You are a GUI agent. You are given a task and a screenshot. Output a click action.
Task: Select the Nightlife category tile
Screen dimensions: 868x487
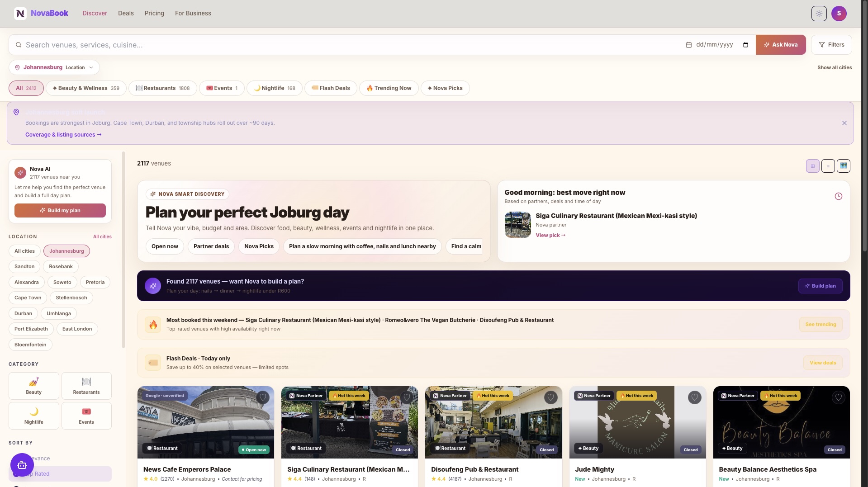point(34,416)
